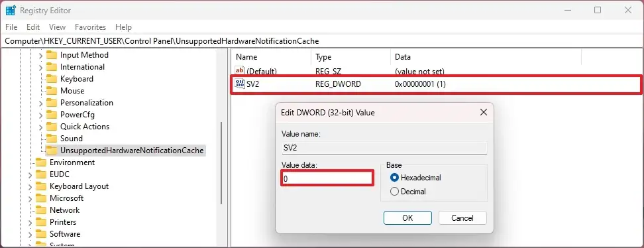Click the Environment folder icon
Screen dimensions: 644x248
[x=40, y=162]
